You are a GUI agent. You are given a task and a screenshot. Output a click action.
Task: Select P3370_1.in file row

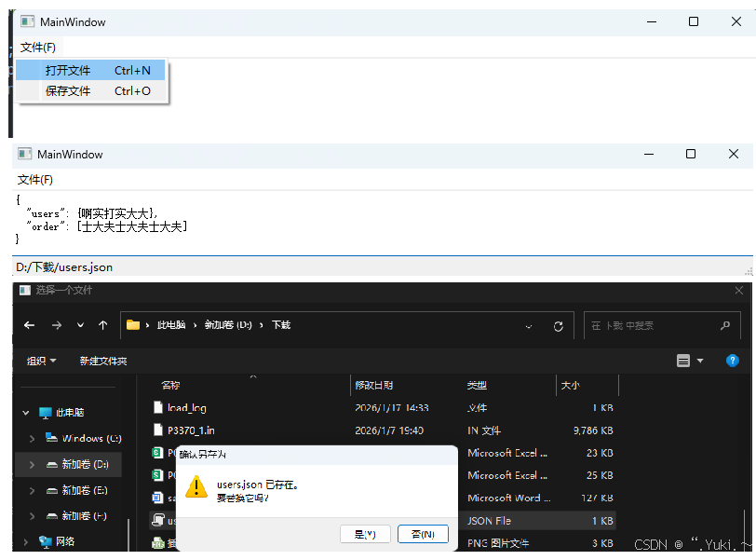(x=383, y=430)
